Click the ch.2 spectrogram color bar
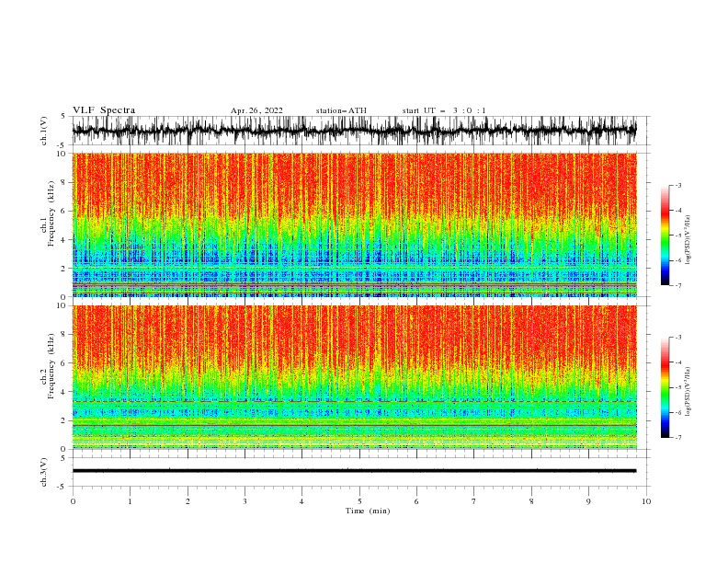The image size is (728, 563). [665, 387]
